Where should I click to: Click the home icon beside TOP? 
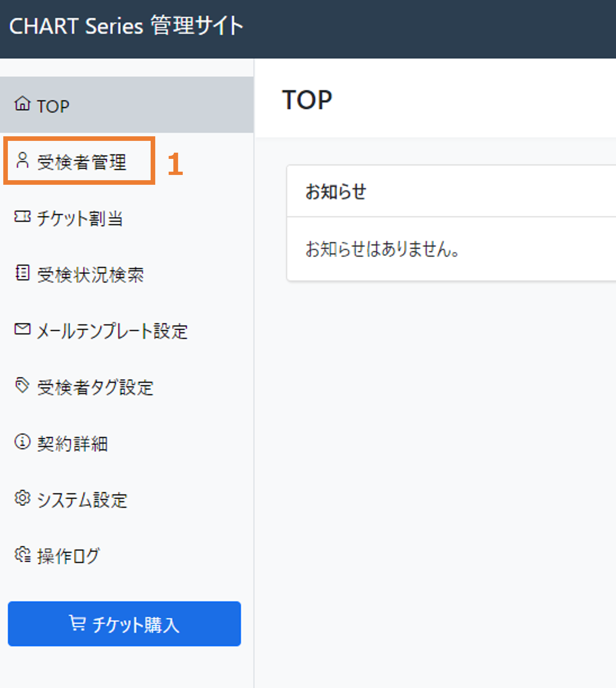(x=22, y=104)
